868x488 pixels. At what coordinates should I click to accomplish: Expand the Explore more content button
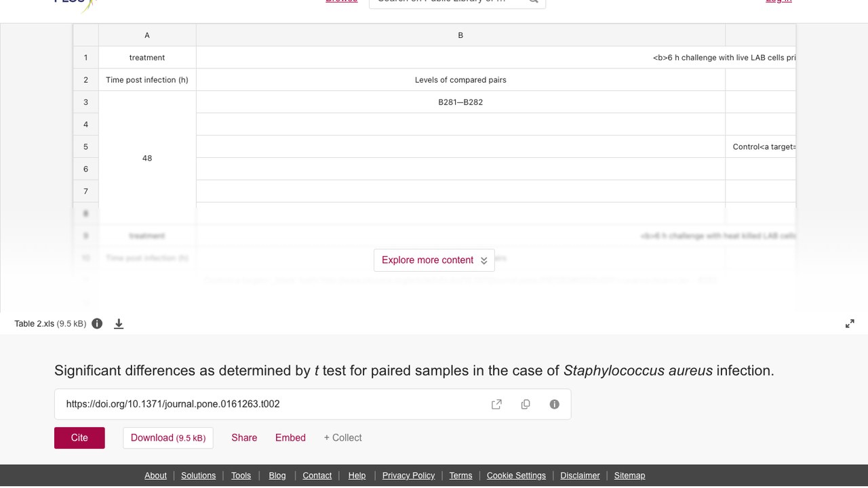coord(434,260)
